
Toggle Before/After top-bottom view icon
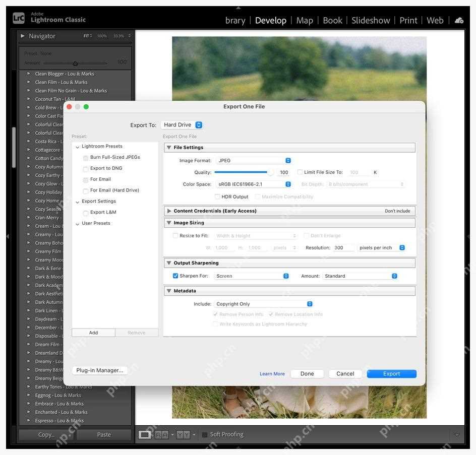[x=183, y=435]
